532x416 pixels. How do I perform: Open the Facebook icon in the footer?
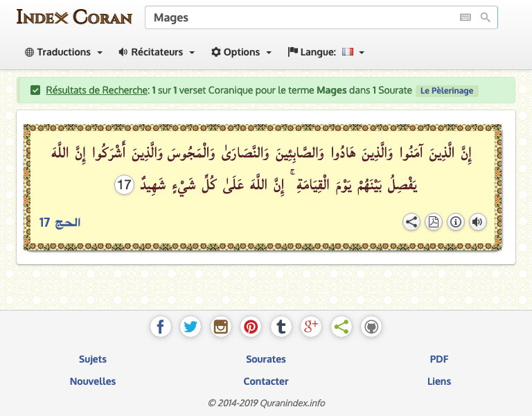click(160, 327)
